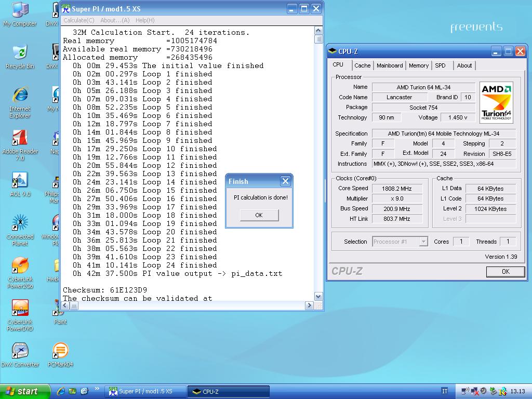This screenshot has height=399, width=532.
Task: Open Help menu in Super PI
Action: [x=145, y=20]
